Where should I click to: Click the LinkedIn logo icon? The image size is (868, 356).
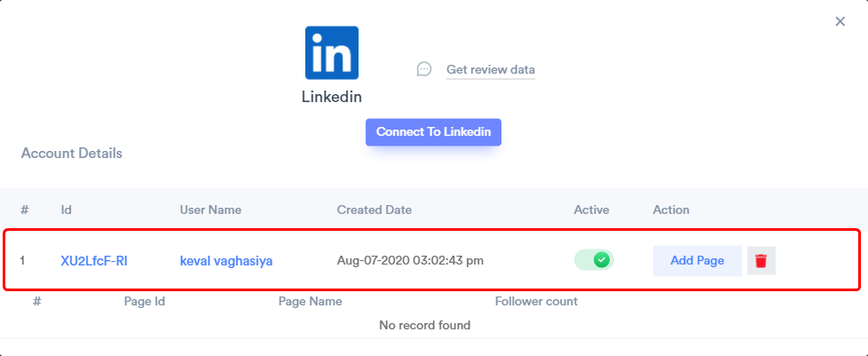coord(332,52)
